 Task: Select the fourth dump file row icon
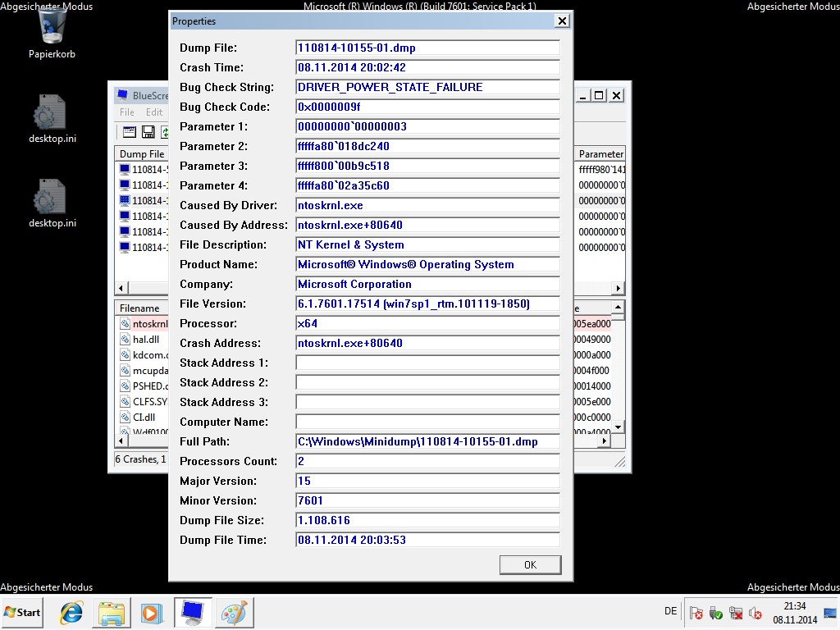coord(125,216)
